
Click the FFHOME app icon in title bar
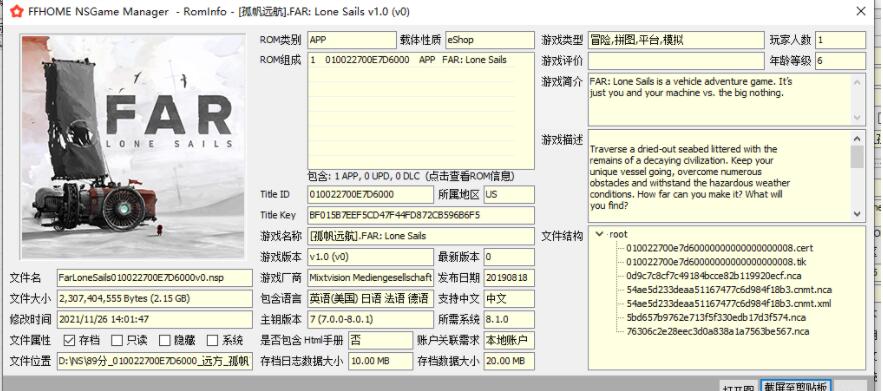[16, 11]
